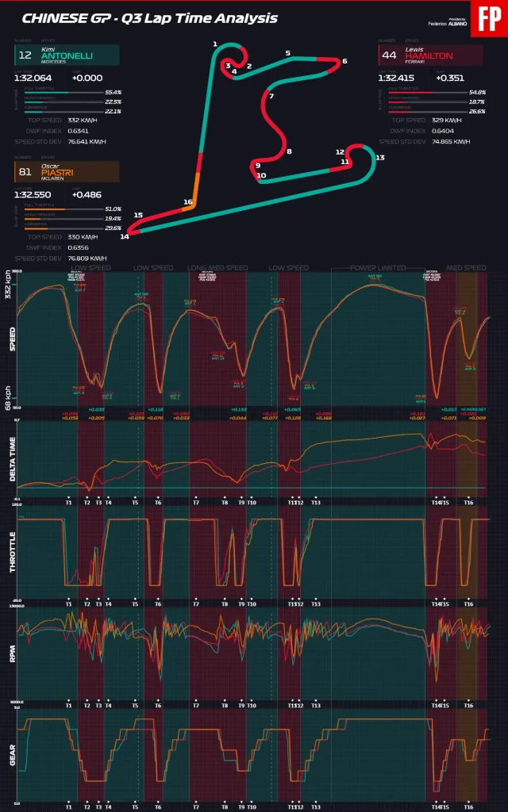Click speed std dev 74.865 KM/H
This screenshot has height=812, width=508.
pyautogui.click(x=451, y=141)
